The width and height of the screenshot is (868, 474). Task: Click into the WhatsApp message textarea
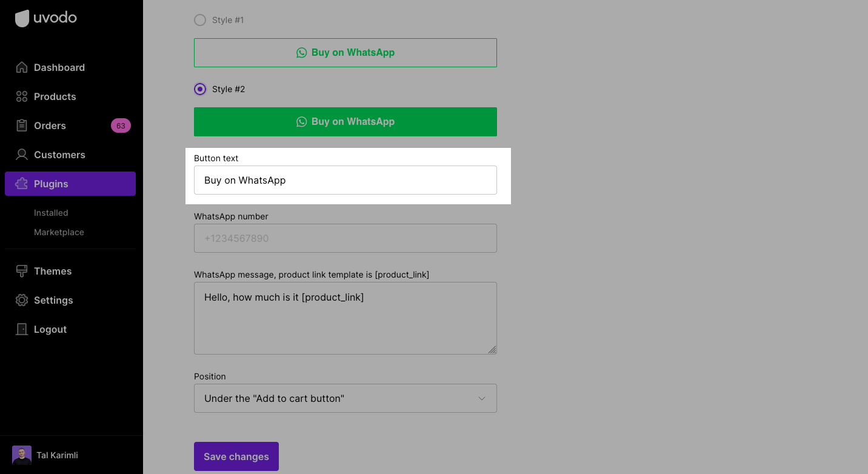[346, 318]
